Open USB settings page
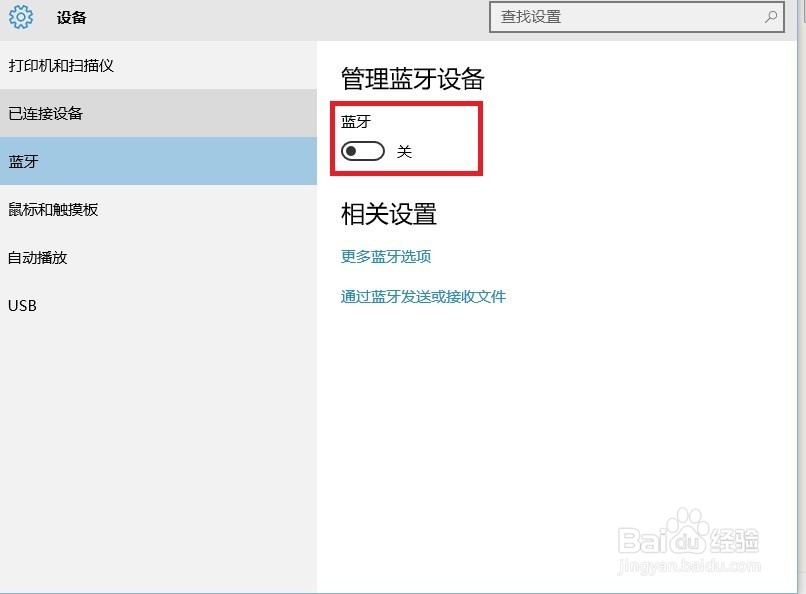 tap(158, 305)
